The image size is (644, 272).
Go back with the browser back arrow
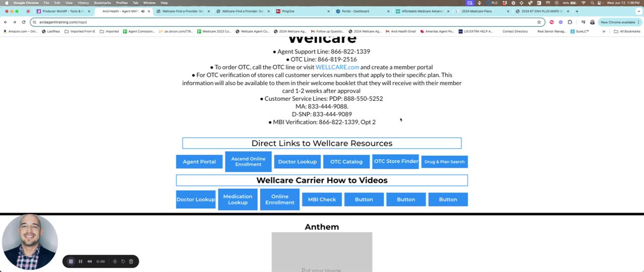coord(6,22)
